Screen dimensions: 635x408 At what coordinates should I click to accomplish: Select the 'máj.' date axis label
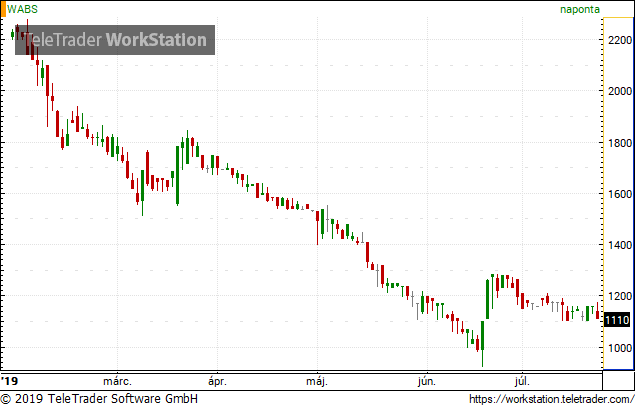317,381
